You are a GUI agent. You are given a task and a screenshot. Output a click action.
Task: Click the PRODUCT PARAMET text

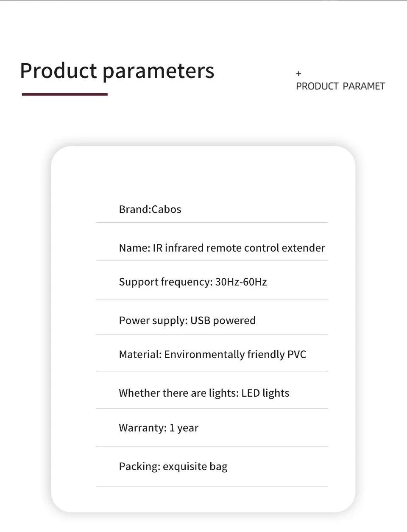pos(340,86)
